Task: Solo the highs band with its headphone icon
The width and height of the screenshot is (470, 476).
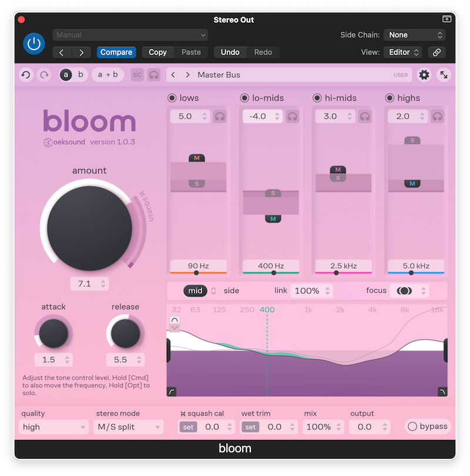Action: (x=438, y=116)
